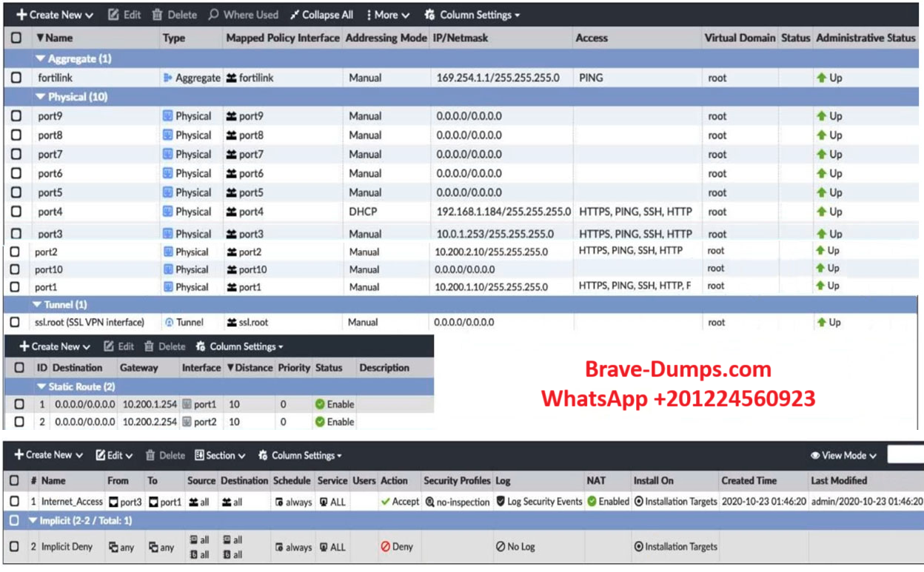Click green Enable status icon for route 1
This screenshot has height=572, width=924.
320,405
